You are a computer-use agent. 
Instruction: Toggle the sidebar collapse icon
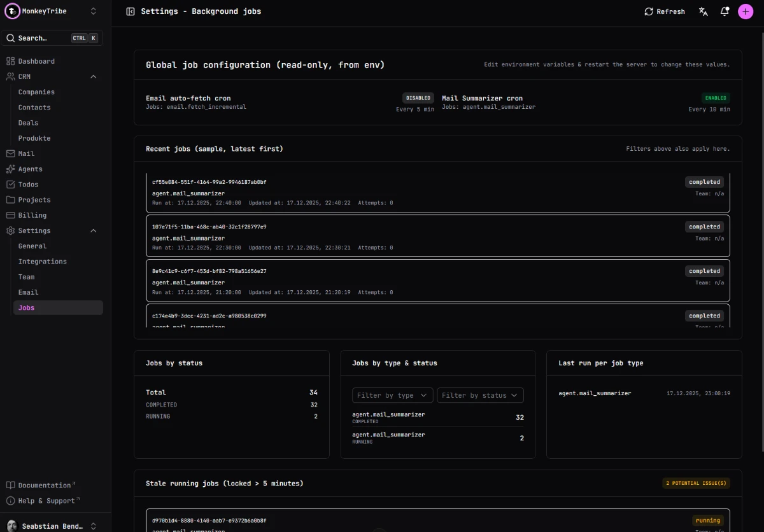(131, 11)
